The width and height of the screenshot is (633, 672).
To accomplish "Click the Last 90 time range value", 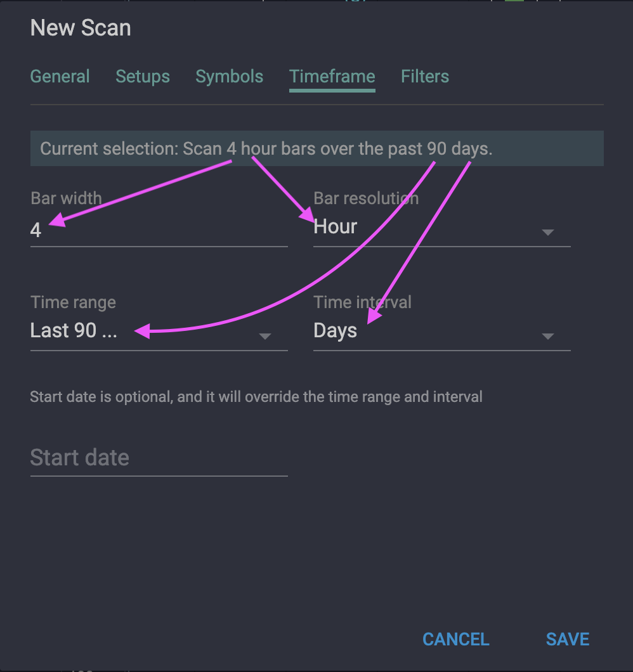I will [x=74, y=330].
